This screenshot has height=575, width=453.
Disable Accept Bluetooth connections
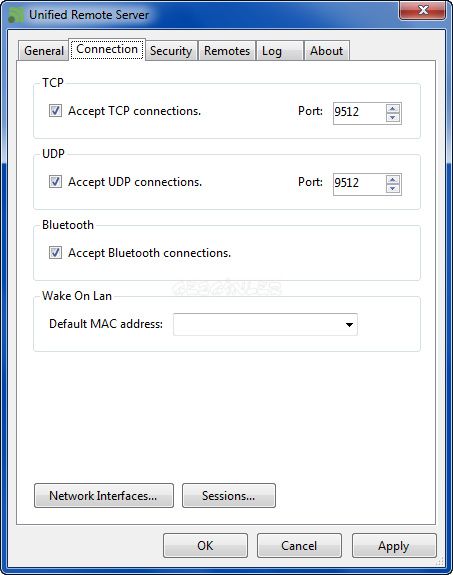[x=55, y=253]
